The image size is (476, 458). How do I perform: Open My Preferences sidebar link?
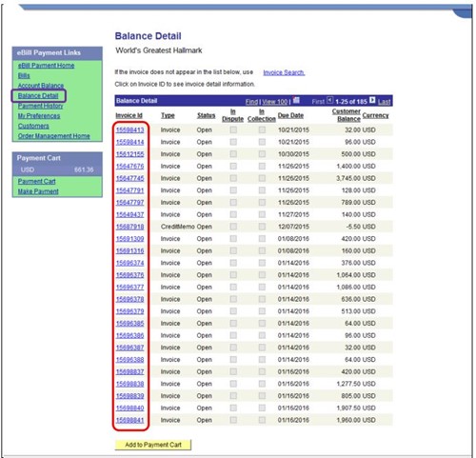tap(39, 116)
